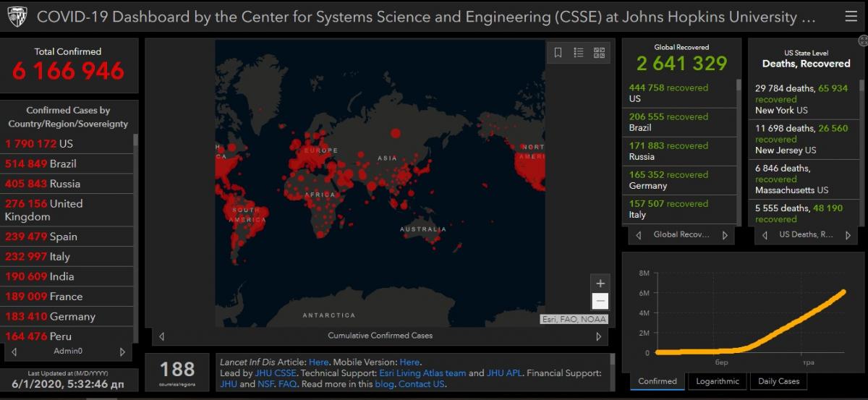The image size is (868, 400).
Task: Click the Global Recovered 2 641 329 figure
Action: 681,64
